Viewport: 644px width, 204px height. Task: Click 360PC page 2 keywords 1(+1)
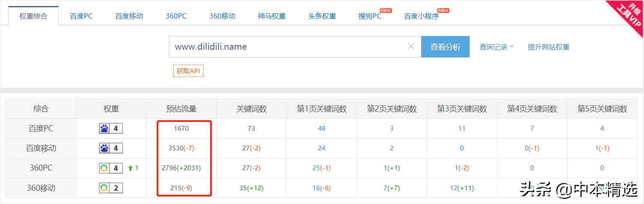coord(392,168)
